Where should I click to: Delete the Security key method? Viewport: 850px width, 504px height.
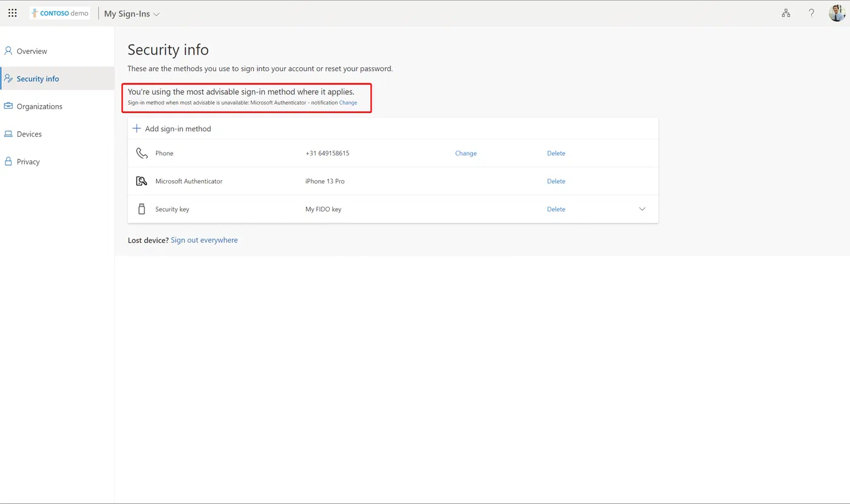point(556,209)
